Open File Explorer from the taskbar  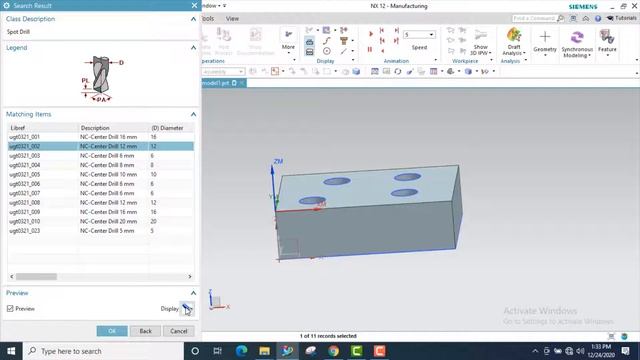click(264, 351)
